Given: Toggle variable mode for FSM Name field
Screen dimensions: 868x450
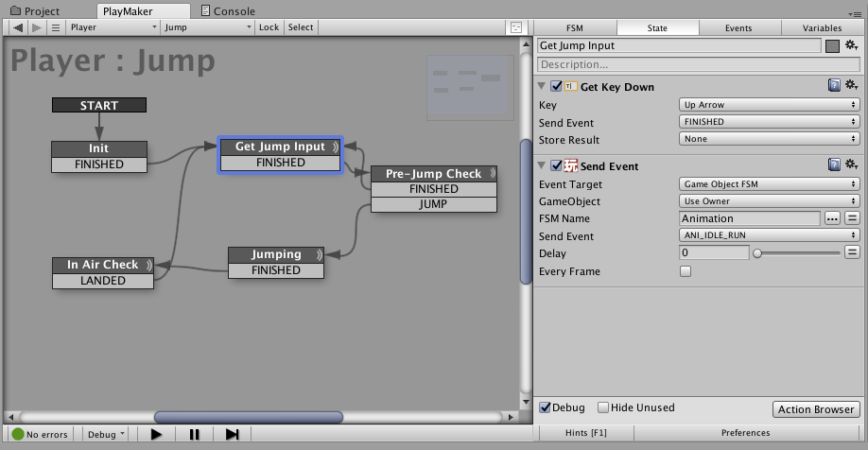Looking at the screenshot, I should 853,218.
